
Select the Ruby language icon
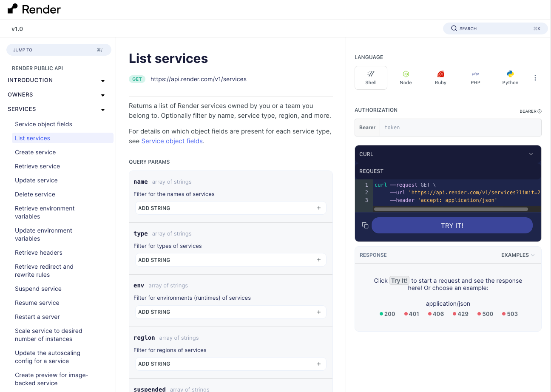coord(440,77)
